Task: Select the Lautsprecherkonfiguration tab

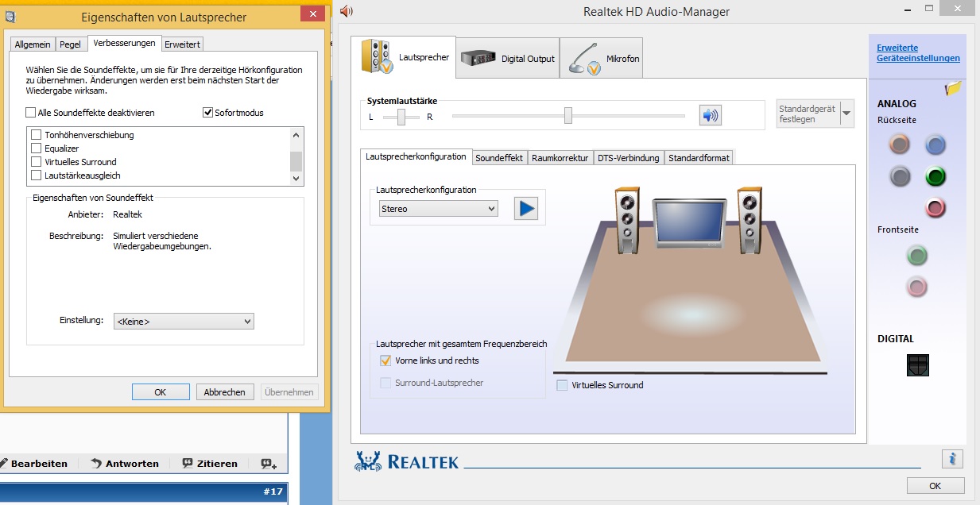Action: pyautogui.click(x=416, y=156)
